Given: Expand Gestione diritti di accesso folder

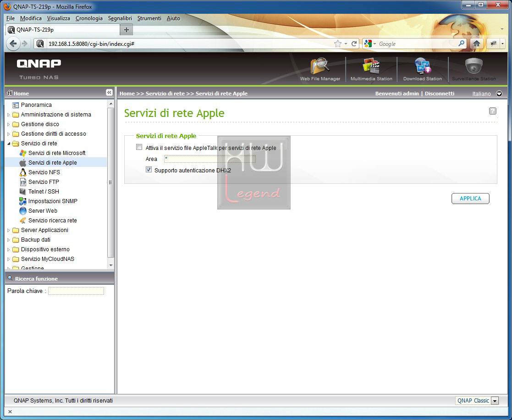Looking at the screenshot, I should click(9, 134).
